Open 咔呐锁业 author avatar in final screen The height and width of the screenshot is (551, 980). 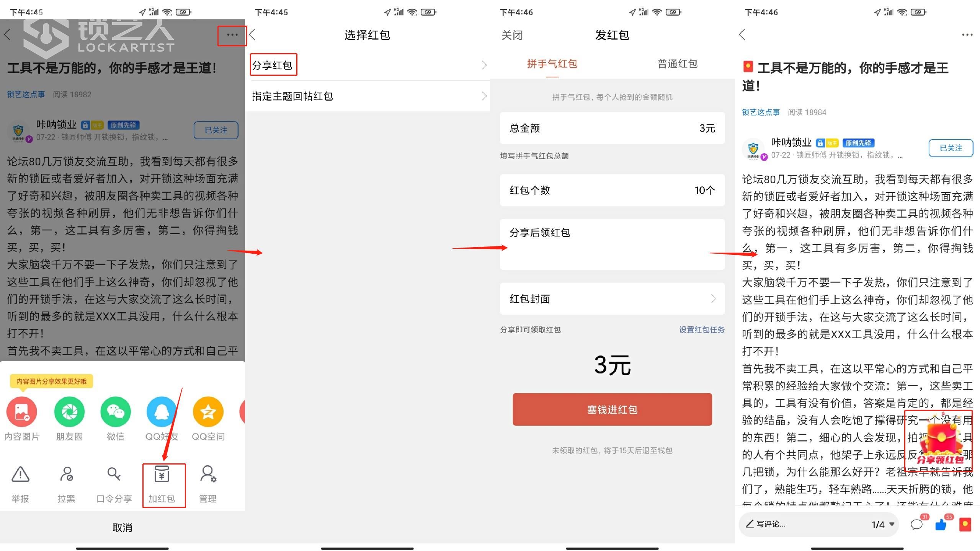click(x=753, y=149)
